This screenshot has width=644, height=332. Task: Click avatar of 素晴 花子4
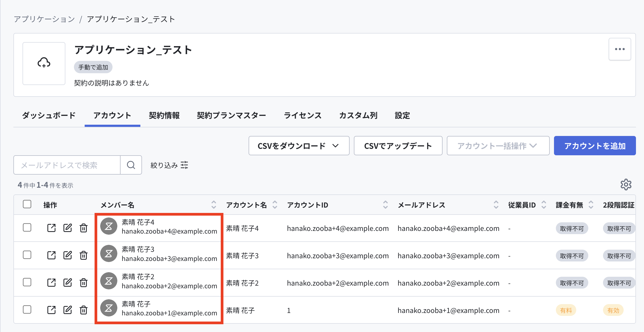[109, 226]
